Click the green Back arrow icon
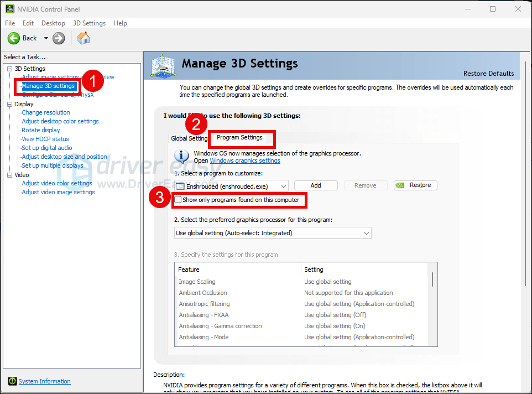This screenshot has width=532, height=394. 14,38
